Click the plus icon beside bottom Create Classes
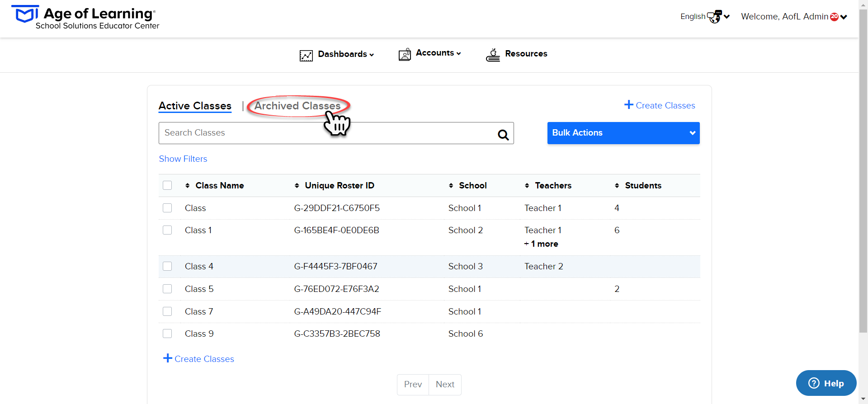Image resolution: width=868 pixels, height=404 pixels. (168, 358)
